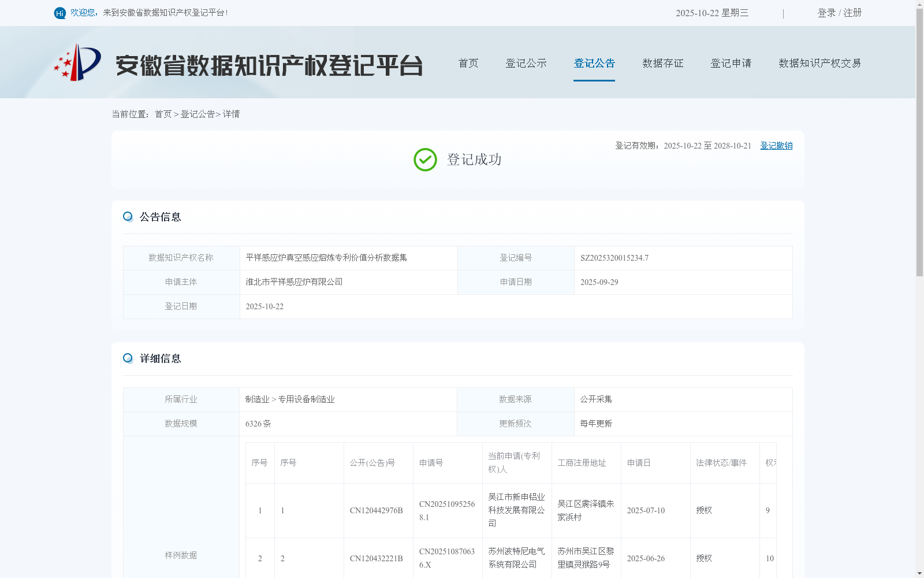924x578 pixels.
Task: Go to the 数据存证 tab
Action: 663,63
